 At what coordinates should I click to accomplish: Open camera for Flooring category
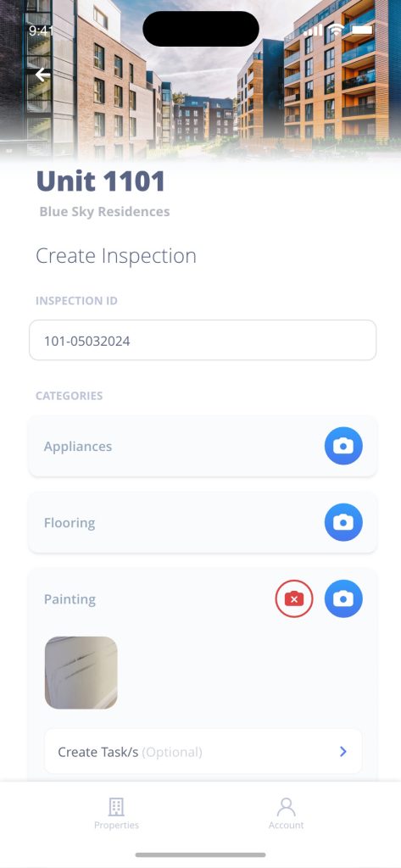pyautogui.click(x=343, y=522)
